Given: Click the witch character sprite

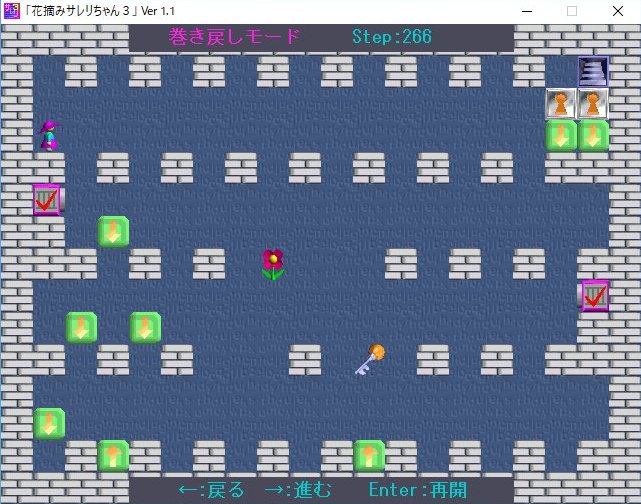Looking at the screenshot, I should click(48, 135).
